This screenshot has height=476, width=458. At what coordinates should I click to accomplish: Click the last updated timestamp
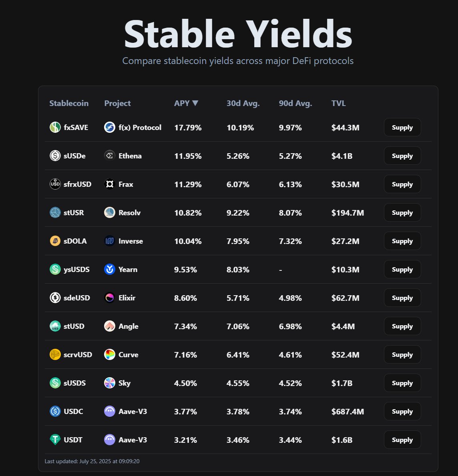click(x=92, y=461)
